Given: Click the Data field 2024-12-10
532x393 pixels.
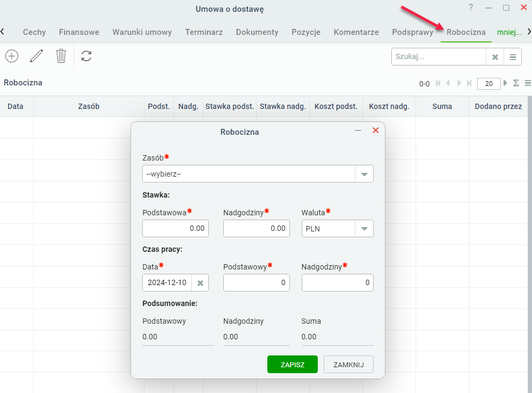Looking at the screenshot, I should pos(167,283).
